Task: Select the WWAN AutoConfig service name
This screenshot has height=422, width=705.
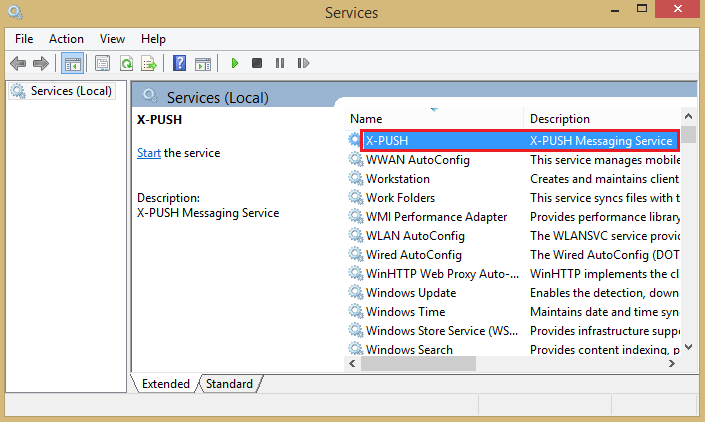Action: coord(418,160)
